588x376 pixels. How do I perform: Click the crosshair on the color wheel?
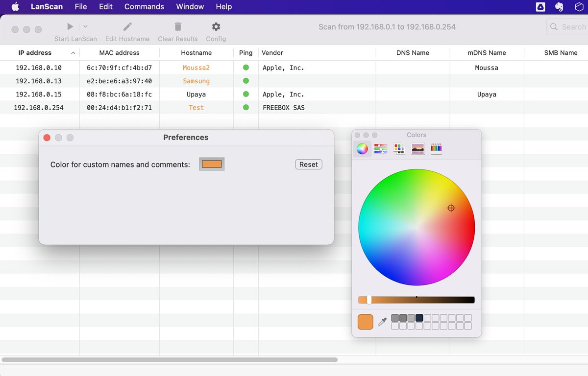tap(451, 208)
